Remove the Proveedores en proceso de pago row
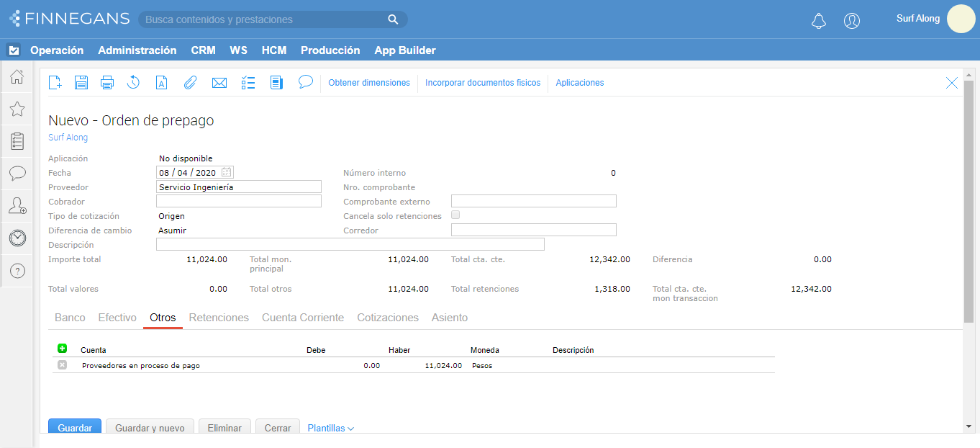The height and width of the screenshot is (448, 980). point(63,365)
